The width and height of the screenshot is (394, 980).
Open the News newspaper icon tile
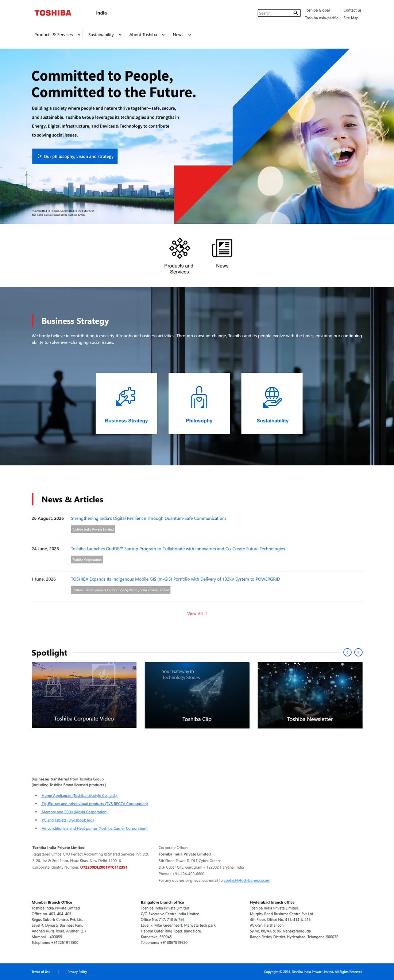pos(222,253)
